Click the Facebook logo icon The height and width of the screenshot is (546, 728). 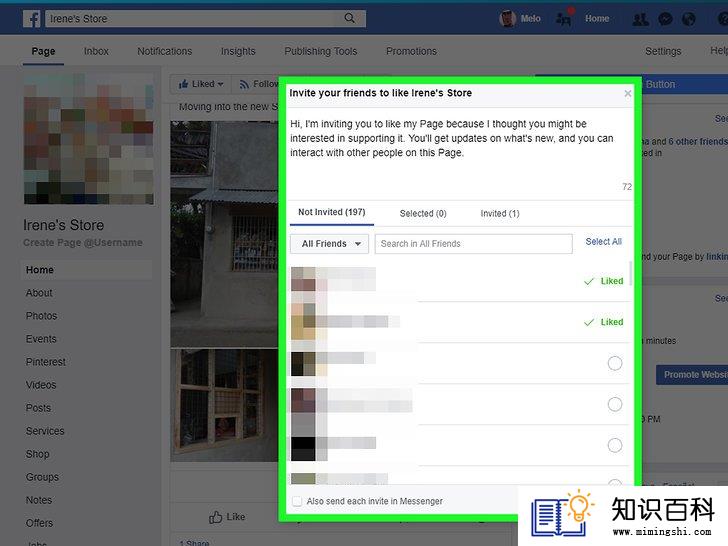coord(32,19)
